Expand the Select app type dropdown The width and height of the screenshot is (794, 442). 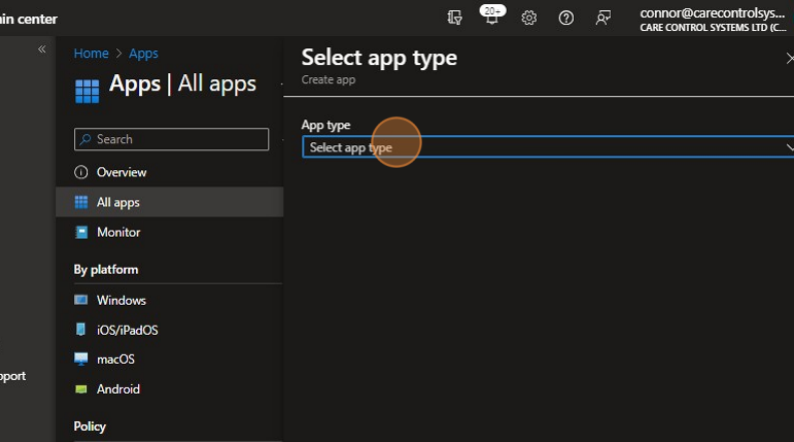[x=547, y=147]
